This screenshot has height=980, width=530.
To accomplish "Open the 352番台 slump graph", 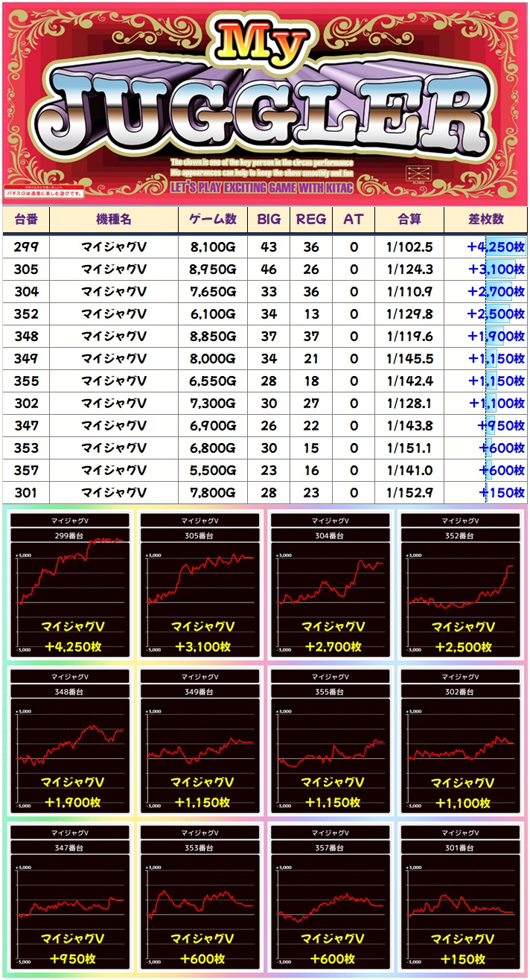I will click(x=461, y=585).
